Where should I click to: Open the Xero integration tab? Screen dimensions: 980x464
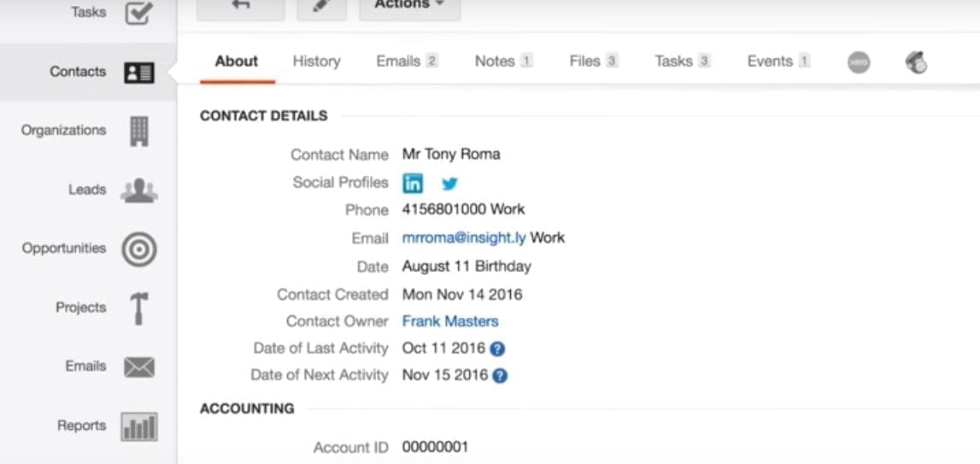tap(859, 62)
